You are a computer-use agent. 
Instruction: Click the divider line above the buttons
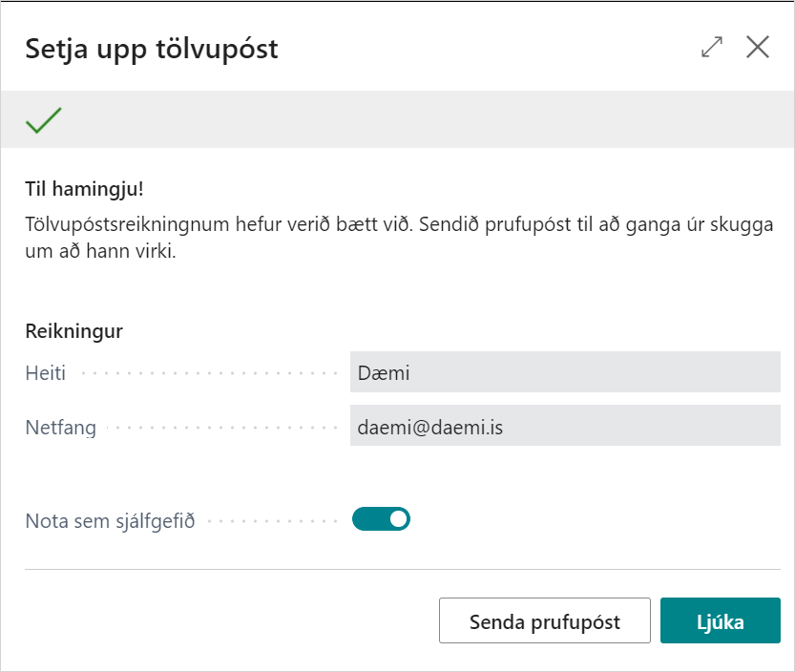(402, 570)
